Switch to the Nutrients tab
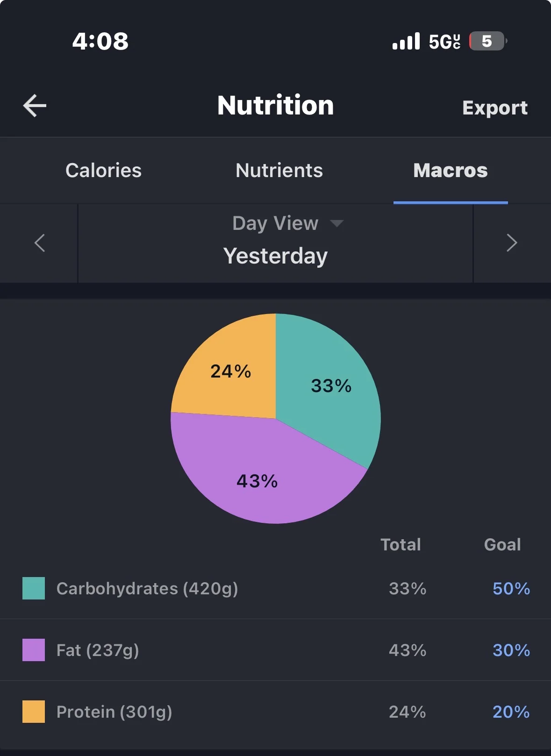Image resolution: width=551 pixels, height=756 pixels. point(279,171)
